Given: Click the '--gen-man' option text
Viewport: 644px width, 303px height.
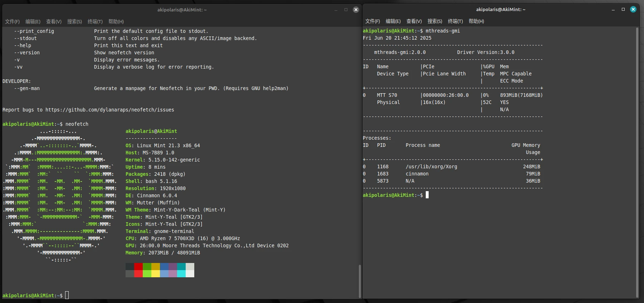Looking at the screenshot, I should [x=27, y=88].
